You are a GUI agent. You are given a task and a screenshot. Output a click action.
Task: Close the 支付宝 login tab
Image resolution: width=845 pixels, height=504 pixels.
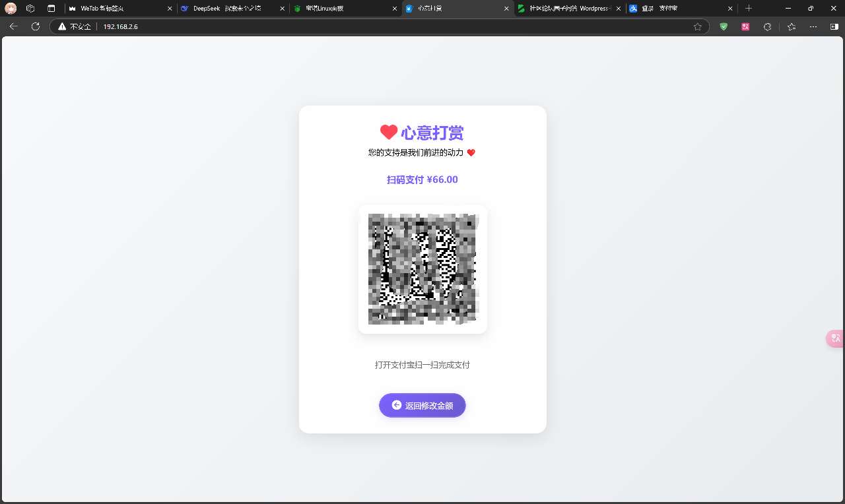(x=730, y=9)
